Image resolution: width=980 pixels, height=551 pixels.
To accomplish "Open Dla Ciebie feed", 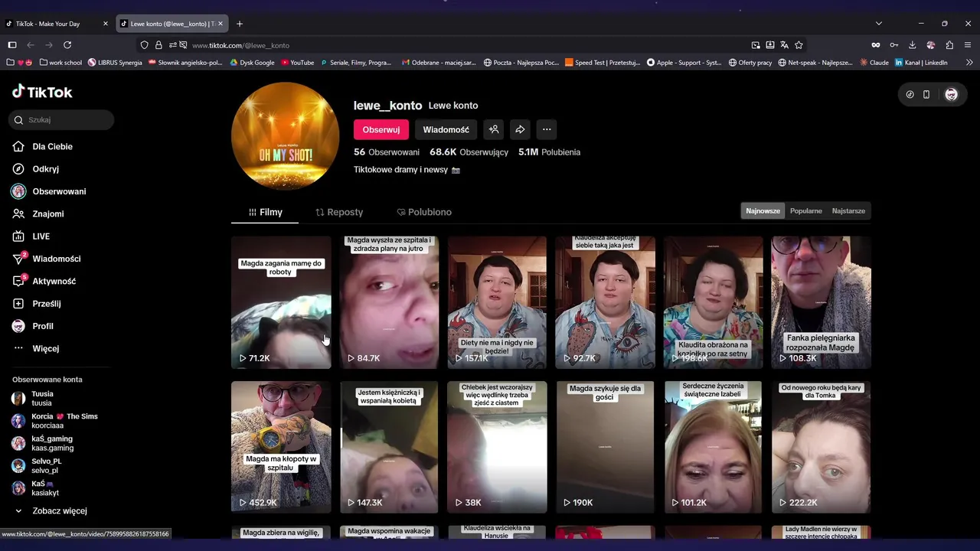I will coord(52,146).
